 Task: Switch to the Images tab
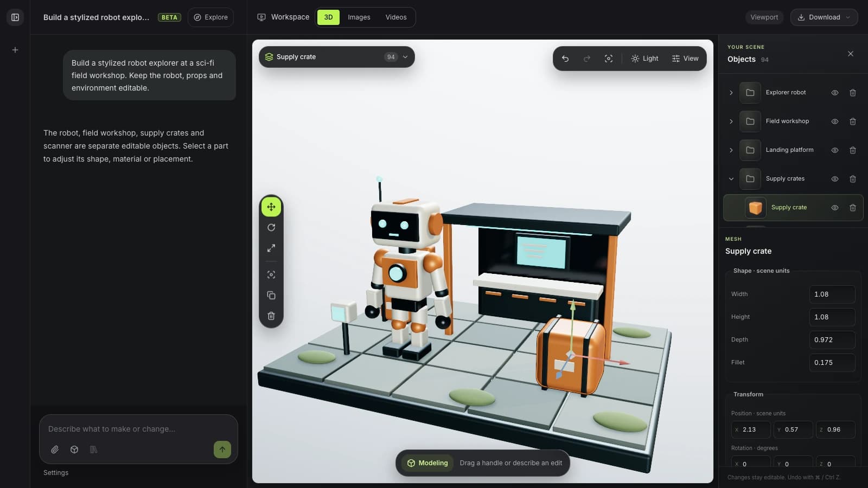[x=359, y=17]
